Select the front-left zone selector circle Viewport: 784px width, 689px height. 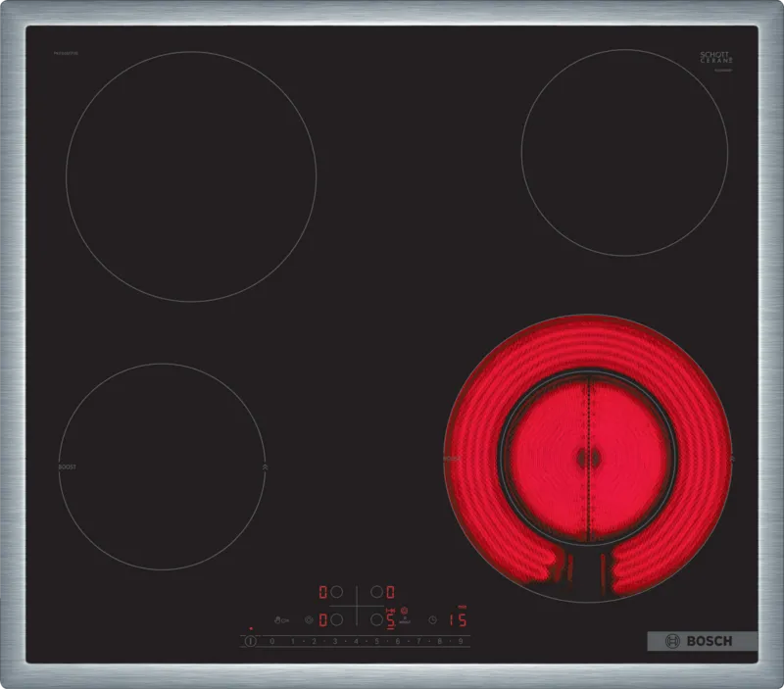coord(336,619)
